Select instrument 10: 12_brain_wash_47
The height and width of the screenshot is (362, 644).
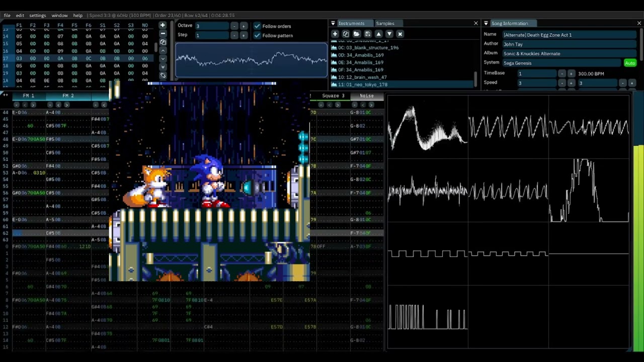[x=402, y=77]
